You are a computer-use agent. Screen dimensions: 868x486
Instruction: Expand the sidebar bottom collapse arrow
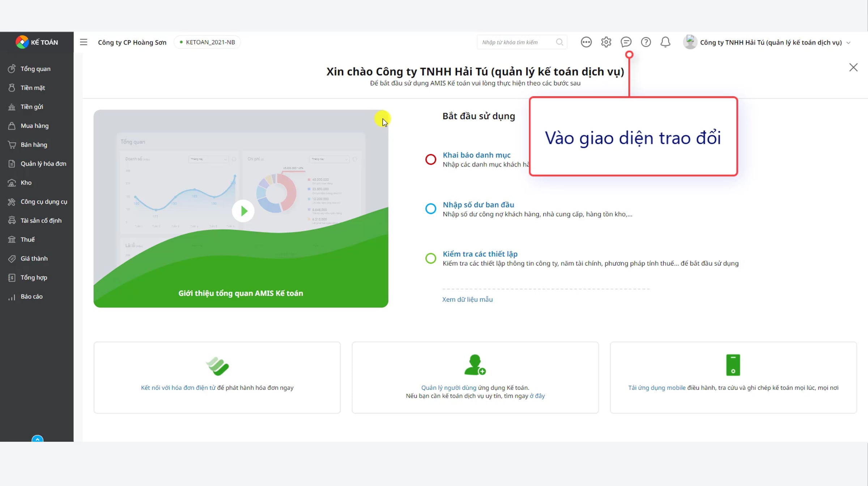[37, 439]
